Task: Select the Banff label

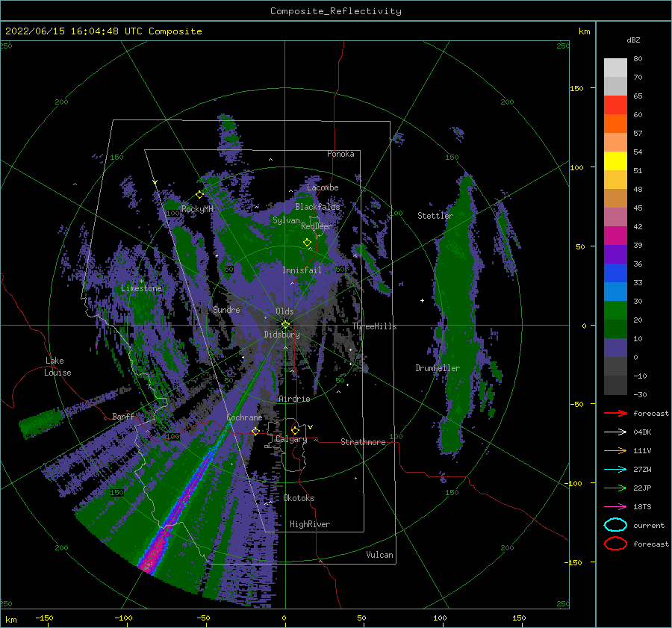Action: pyautogui.click(x=123, y=417)
